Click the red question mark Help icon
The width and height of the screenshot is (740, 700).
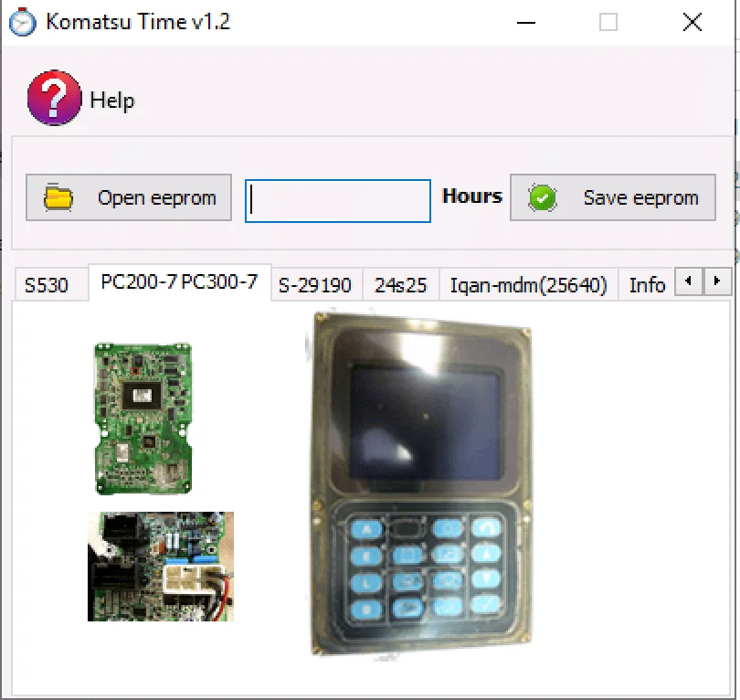pyautogui.click(x=54, y=98)
